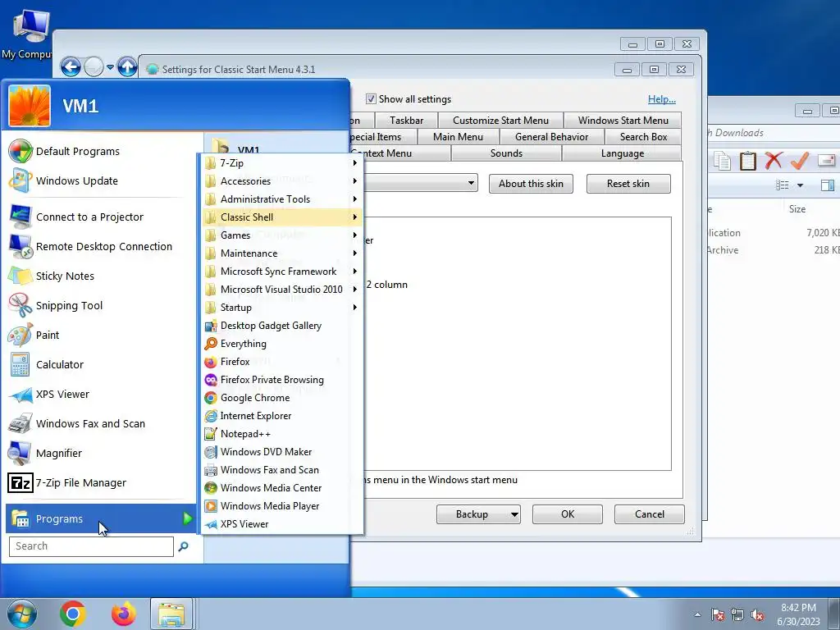Image resolution: width=840 pixels, height=630 pixels.
Task: Open Windows Fax and Scan in Programs submenu
Action: pyautogui.click(x=281, y=470)
